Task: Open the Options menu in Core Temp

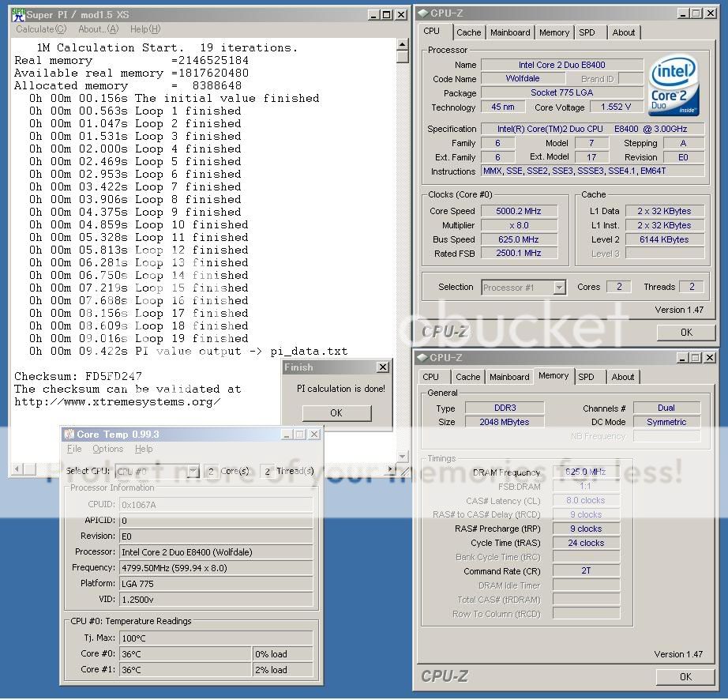Action: [x=107, y=449]
